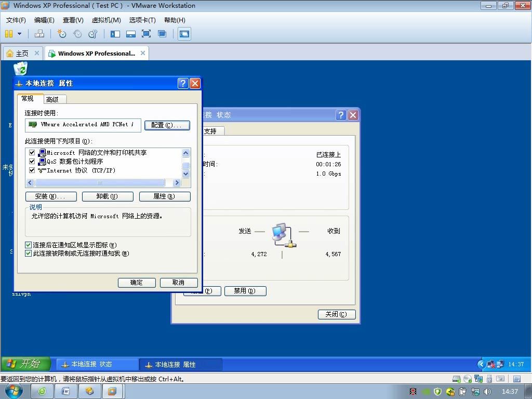Viewport: 532px width, 399px height.
Task: Open the 选项卡(T) menu
Action: [142, 20]
